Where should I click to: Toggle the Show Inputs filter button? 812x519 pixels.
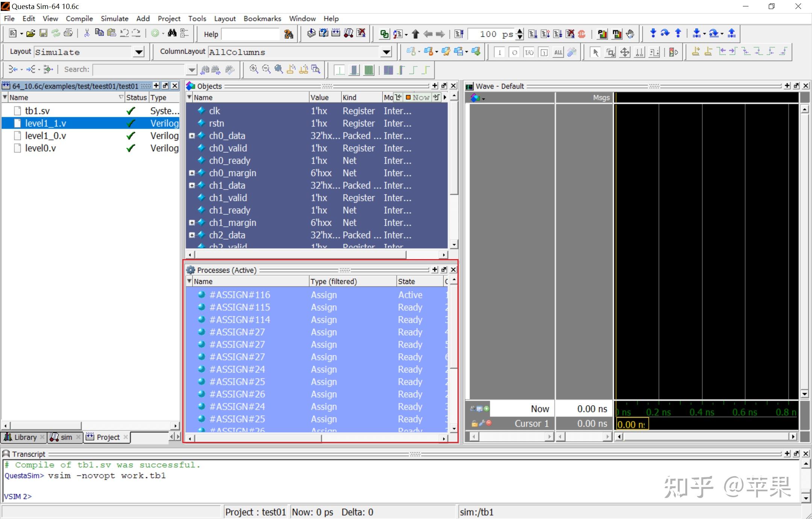click(x=500, y=52)
